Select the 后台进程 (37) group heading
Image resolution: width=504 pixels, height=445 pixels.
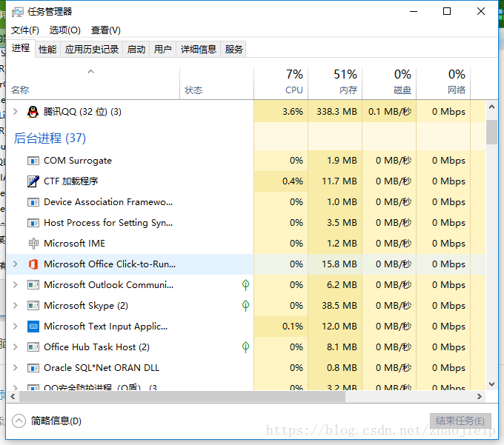pos(50,138)
